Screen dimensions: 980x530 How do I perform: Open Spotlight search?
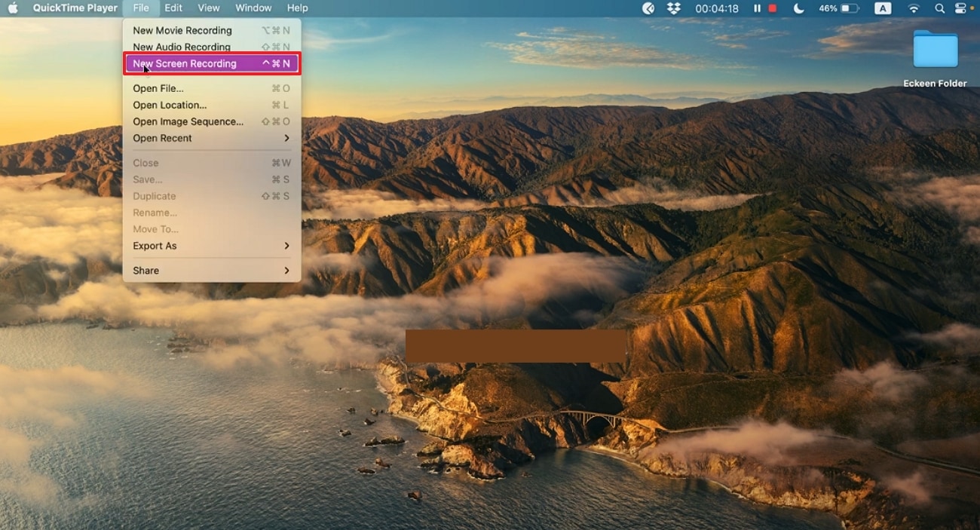(939, 8)
